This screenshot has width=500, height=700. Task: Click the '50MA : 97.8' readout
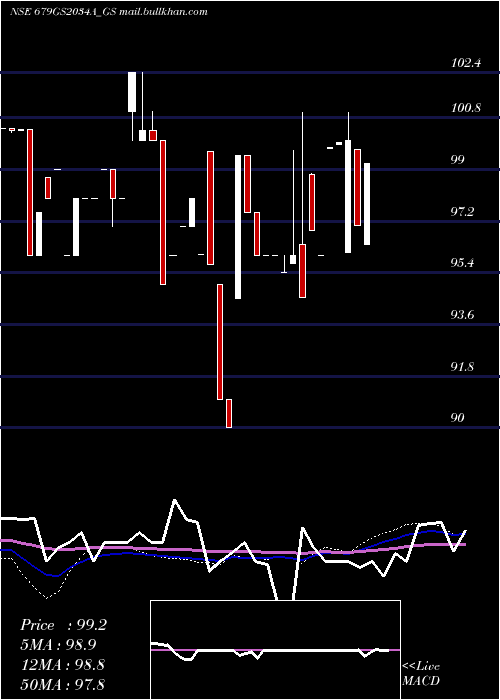[x=63, y=684]
